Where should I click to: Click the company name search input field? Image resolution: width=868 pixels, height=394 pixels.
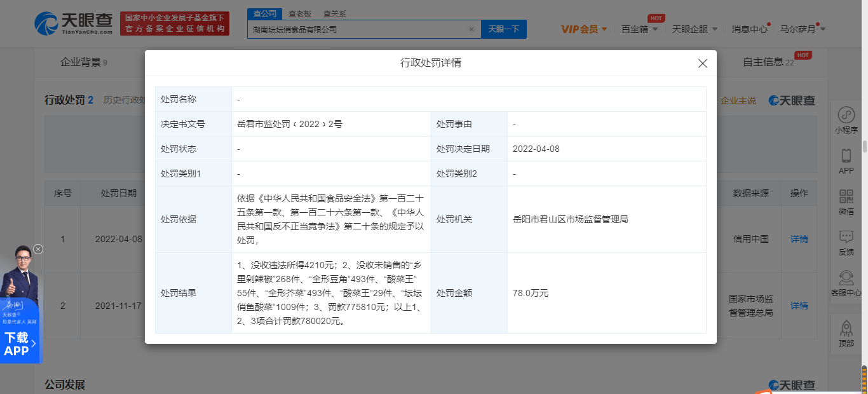click(x=356, y=29)
